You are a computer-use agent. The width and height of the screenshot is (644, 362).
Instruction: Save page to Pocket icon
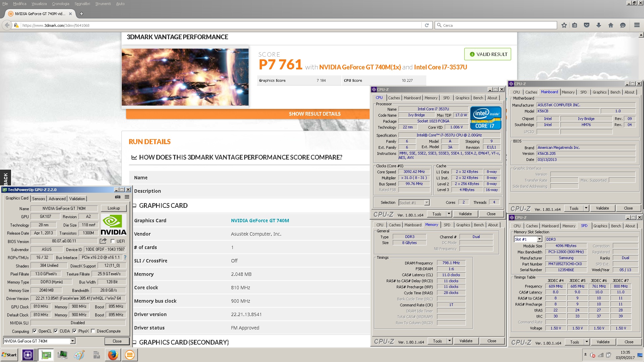click(x=587, y=25)
